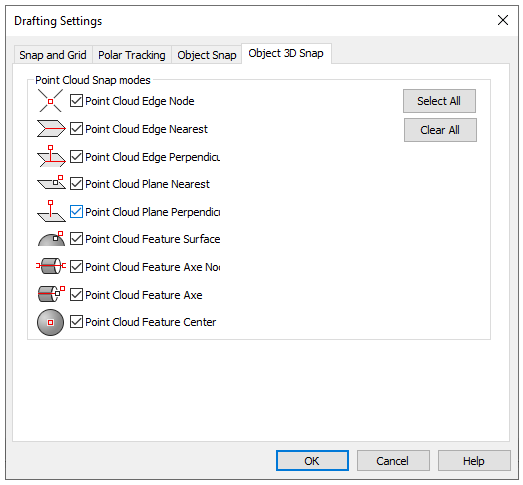
Task: Click the Feature Axe Node cylinder icon
Action: [51, 266]
